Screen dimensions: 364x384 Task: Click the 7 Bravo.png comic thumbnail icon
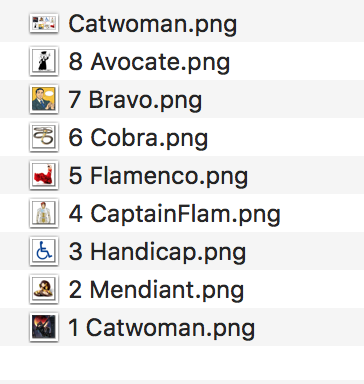[44, 99]
